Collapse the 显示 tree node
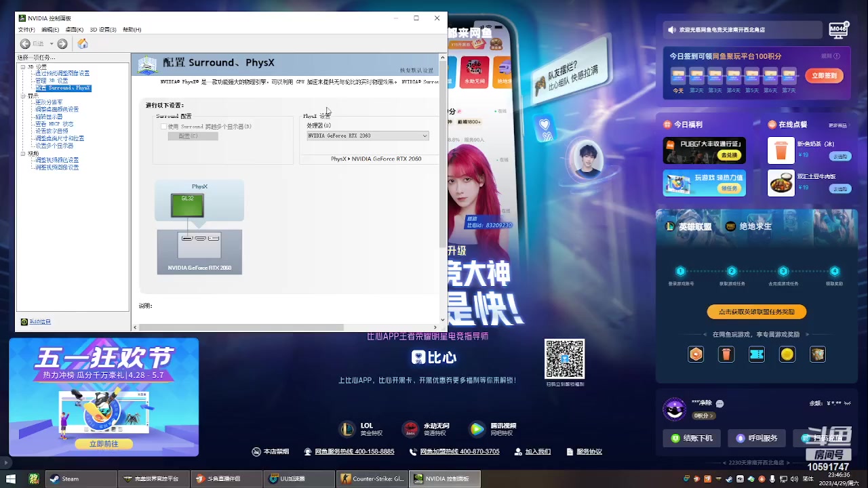Viewport: 868px width, 488px height. point(22,96)
